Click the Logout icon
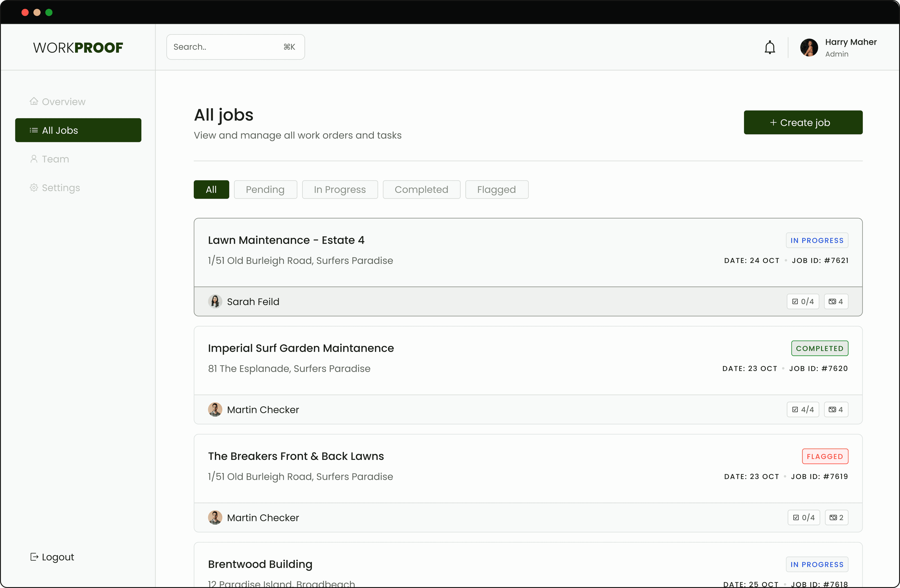The width and height of the screenshot is (900, 588). click(34, 557)
